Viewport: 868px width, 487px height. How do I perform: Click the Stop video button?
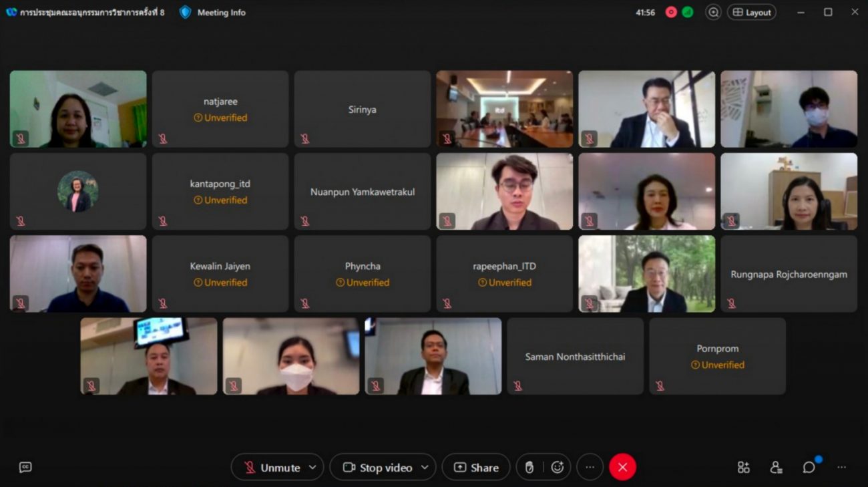point(377,468)
